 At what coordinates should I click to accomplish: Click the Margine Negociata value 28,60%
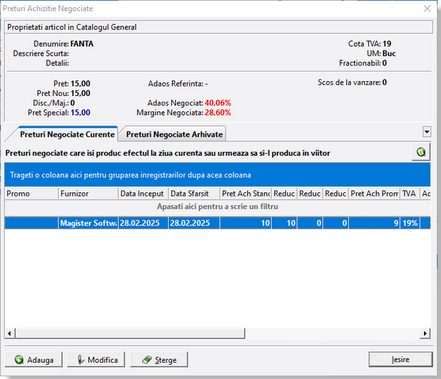point(218,113)
